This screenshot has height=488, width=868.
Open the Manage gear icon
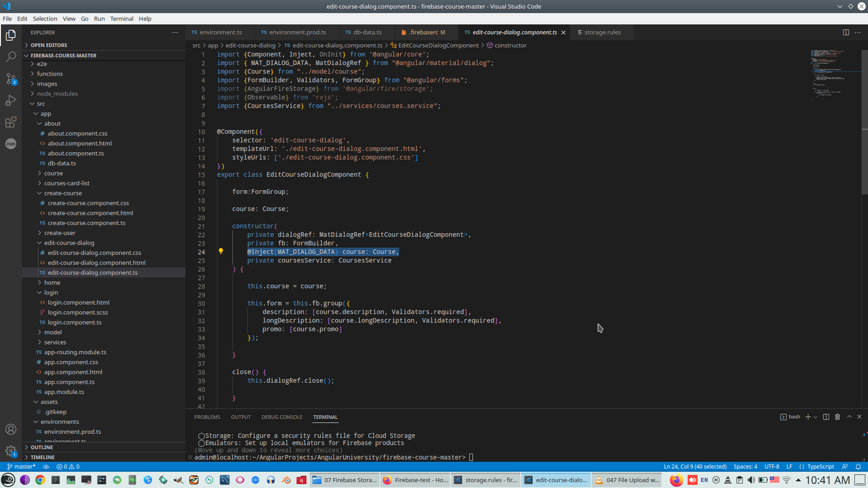pos(11,450)
